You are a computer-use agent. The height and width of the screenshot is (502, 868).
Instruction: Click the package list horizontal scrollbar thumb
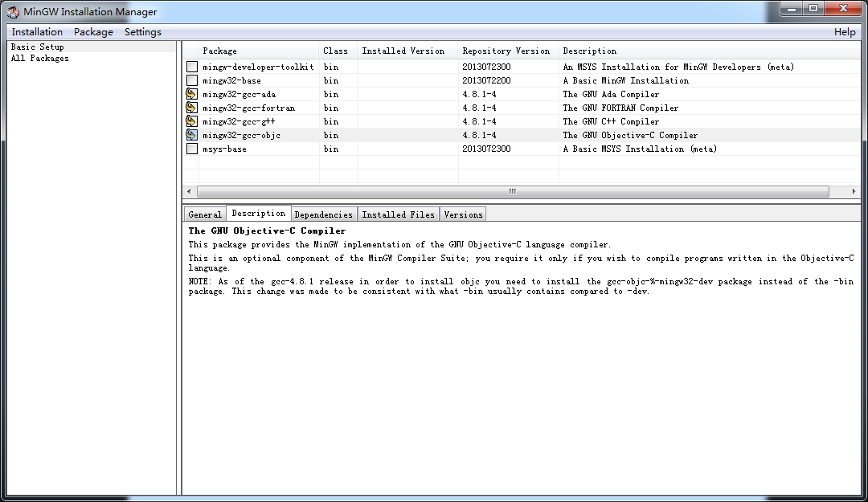point(513,191)
